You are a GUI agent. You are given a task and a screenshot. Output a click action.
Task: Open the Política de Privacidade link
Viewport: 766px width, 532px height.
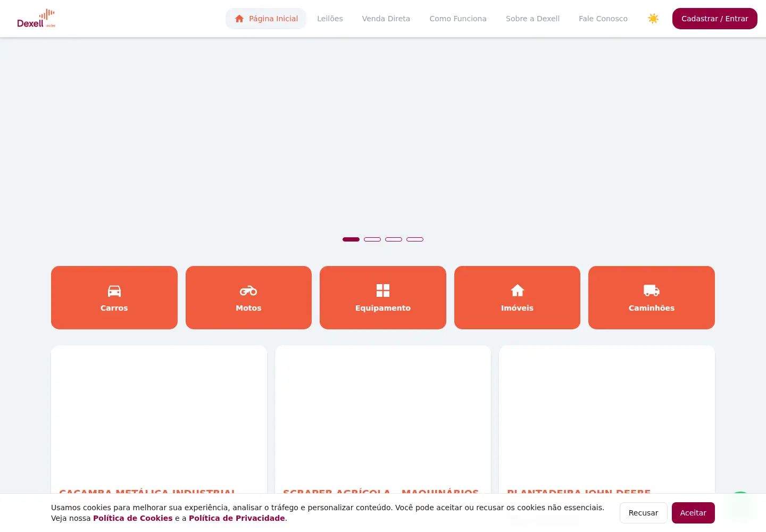(x=237, y=518)
